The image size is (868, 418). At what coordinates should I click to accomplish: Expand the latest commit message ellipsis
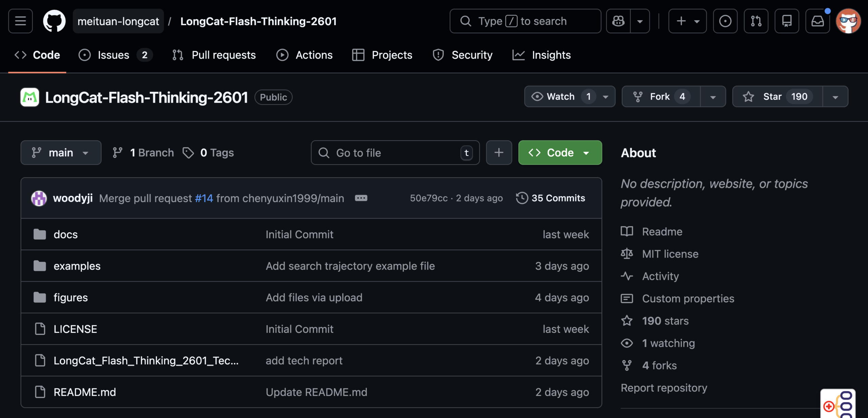click(x=361, y=198)
